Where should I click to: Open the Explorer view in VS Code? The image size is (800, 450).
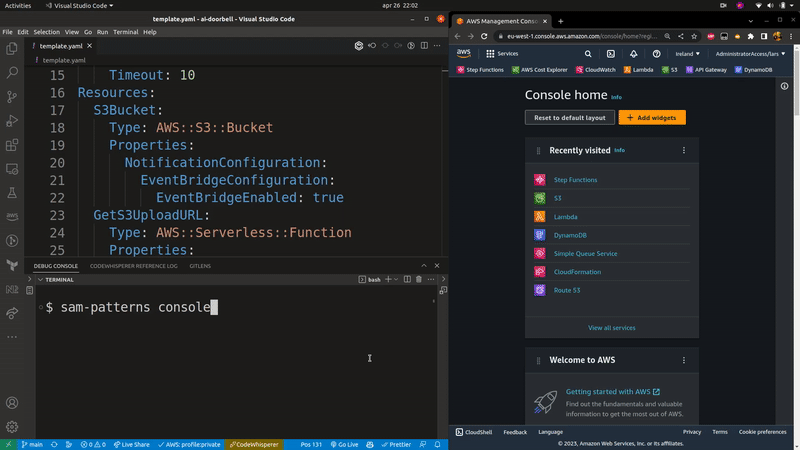pyautogui.click(x=12, y=48)
